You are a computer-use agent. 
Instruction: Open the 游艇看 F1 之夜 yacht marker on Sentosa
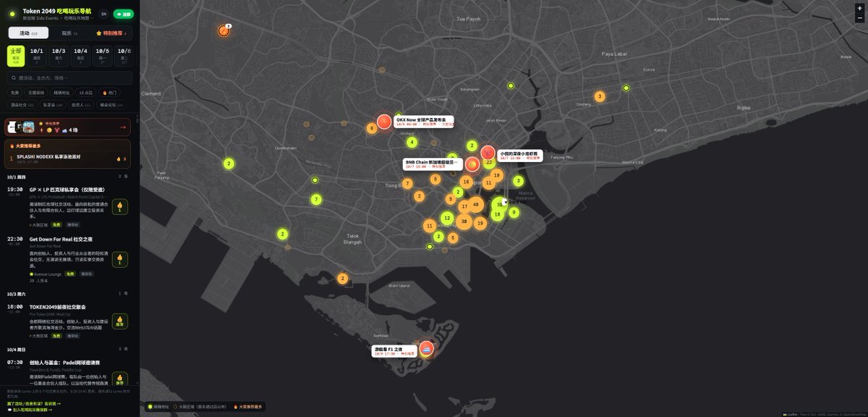(426, 348)
